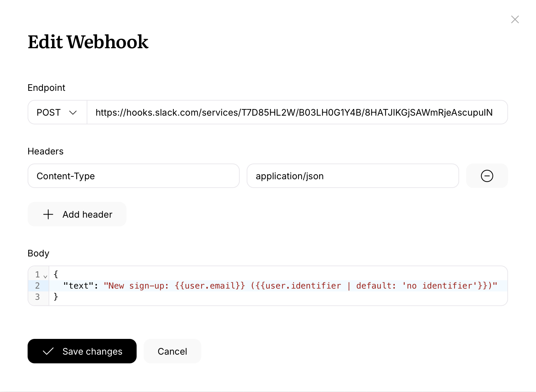Click the chevron inside the POST selector
The height and width of the screenshot is (392, 536).
click(x=73, y=112)
